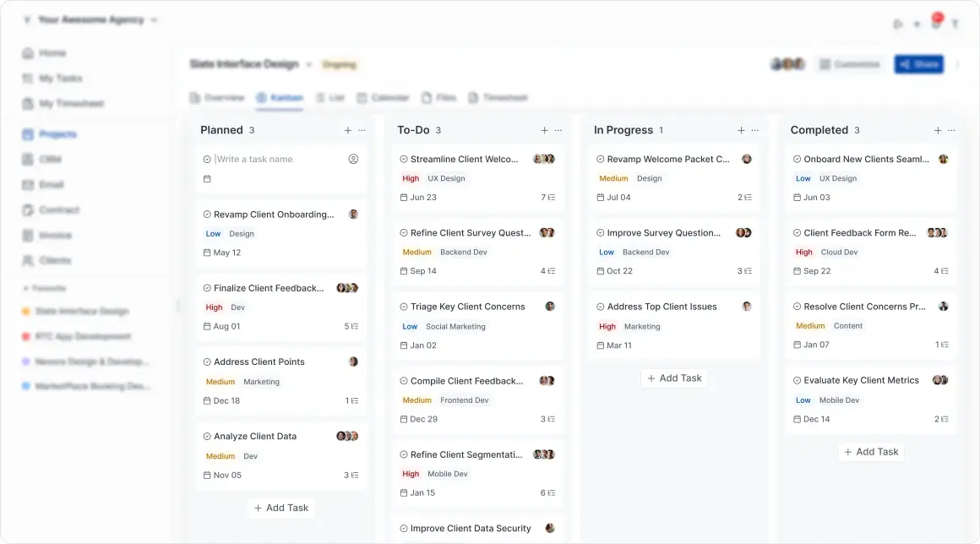Toggle completion of Onboard New Clients Seaml task
This screenshot has height=544, width=980.
797,160
